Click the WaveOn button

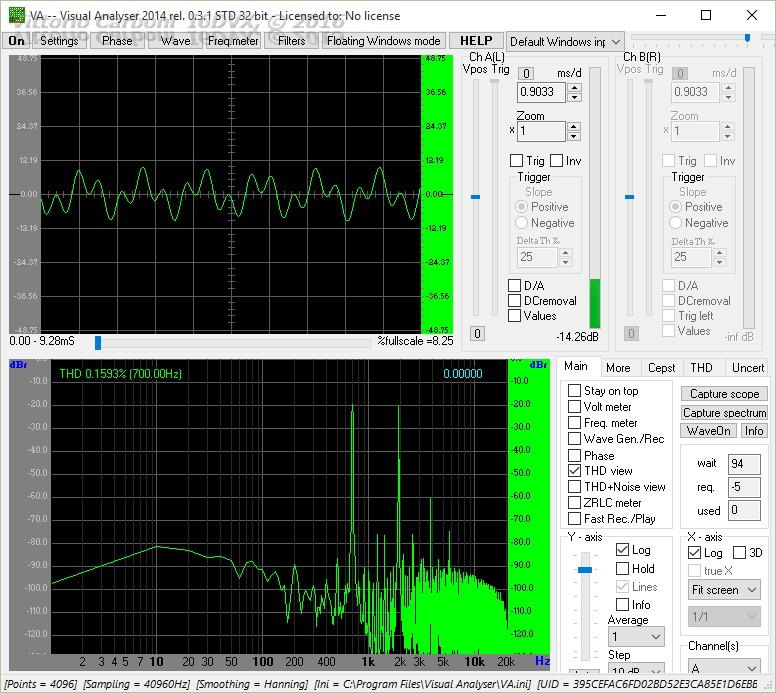pos(708,431)
